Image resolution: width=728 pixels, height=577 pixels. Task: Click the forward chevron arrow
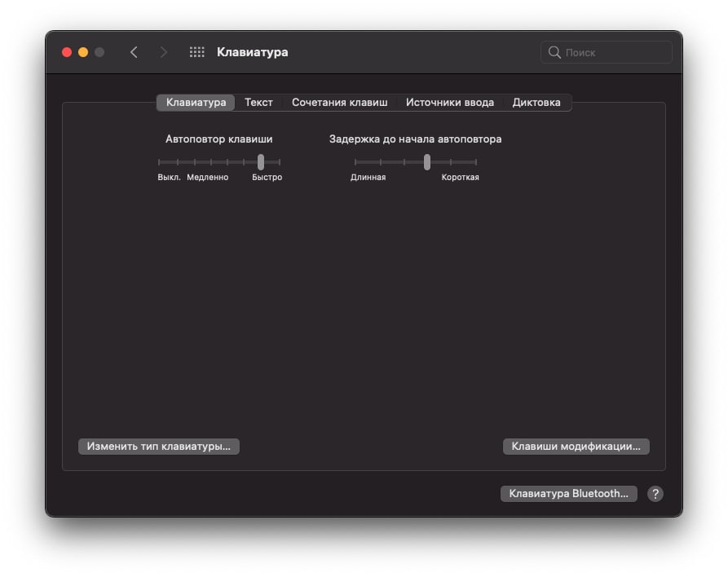click(163, 52)
